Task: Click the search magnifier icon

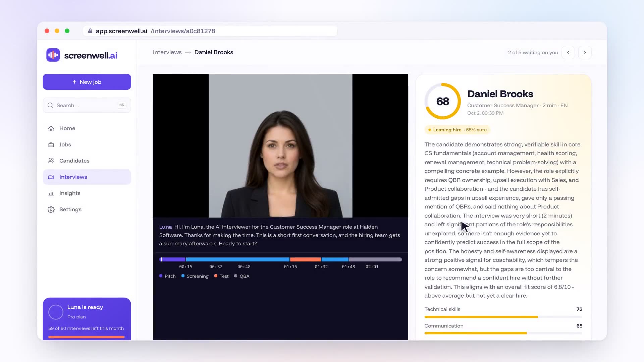Action: [x=50, y=105]
